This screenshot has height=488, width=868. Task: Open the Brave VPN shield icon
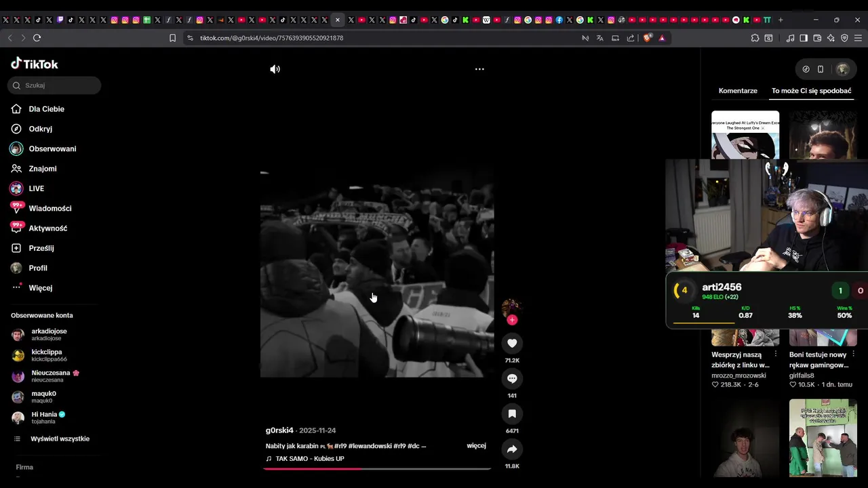point(844,38)
